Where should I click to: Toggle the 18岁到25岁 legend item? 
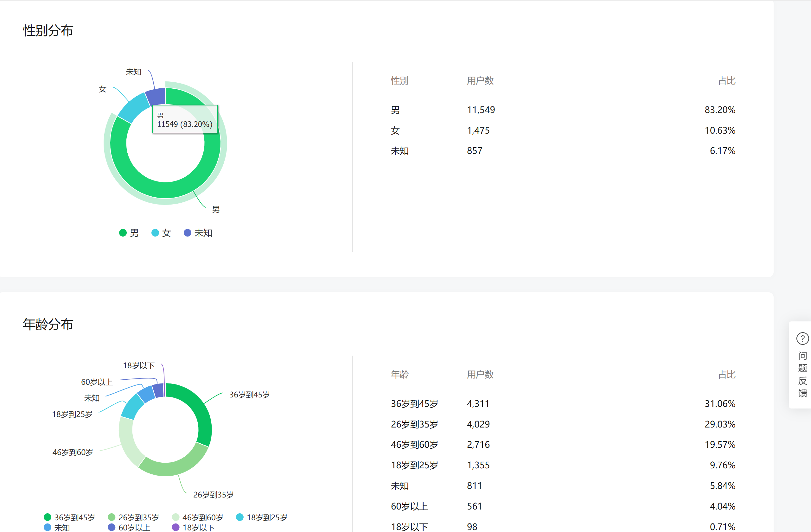pyautogui.click(x=262, y=517)
